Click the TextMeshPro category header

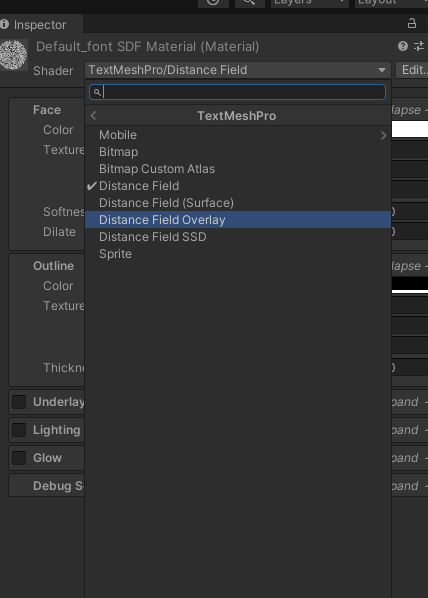(237, 116)
